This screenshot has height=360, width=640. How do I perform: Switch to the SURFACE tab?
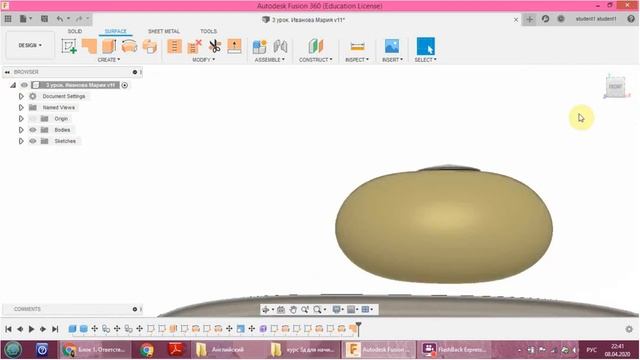coord(116,31)
